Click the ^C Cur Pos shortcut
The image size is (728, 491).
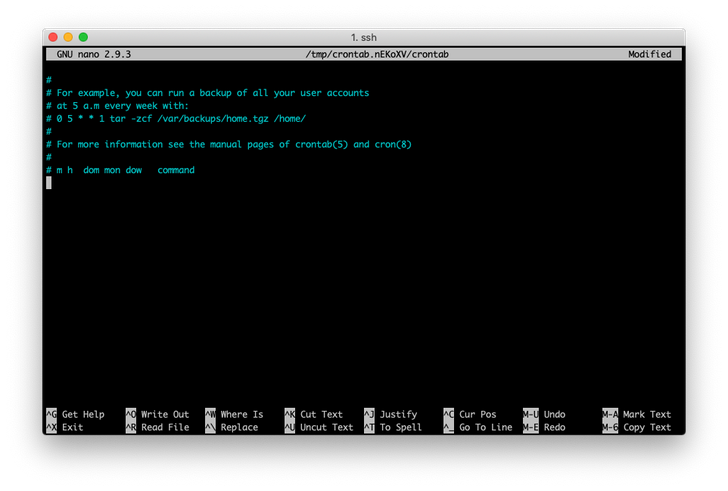(470, 414)
